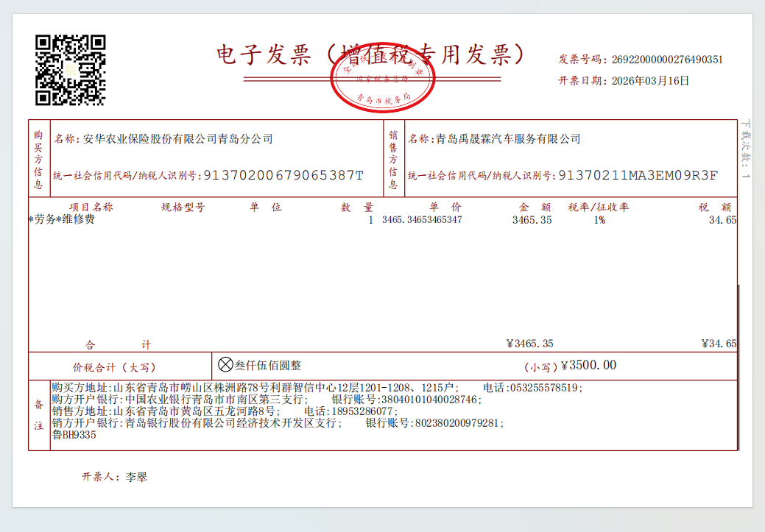This screenshot has width=765, height=532.
Task: Click the 1% tax rate value
Action: [x=599, y=220]
